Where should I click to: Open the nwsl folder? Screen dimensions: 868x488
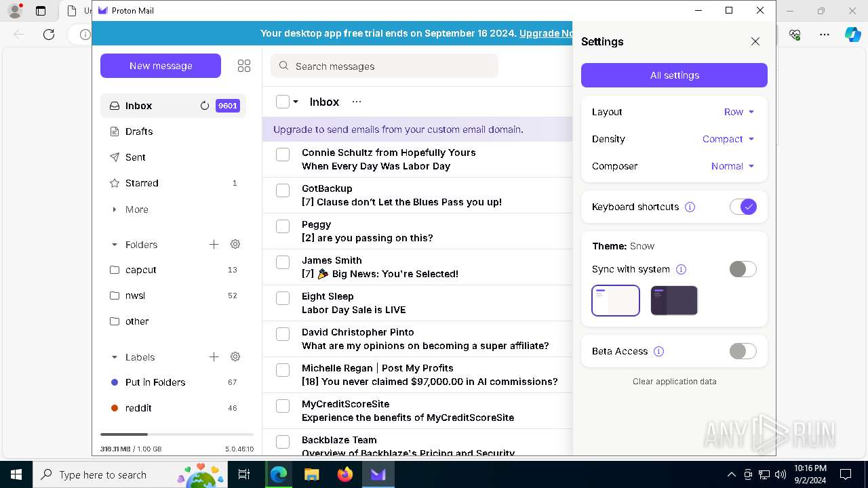(x=173, y=296)
